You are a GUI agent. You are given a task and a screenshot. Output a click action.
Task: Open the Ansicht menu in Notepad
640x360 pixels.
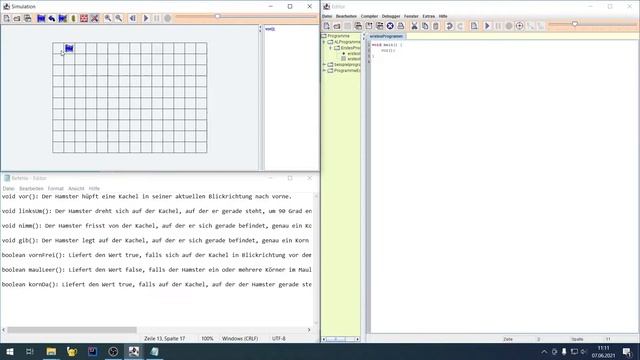pyautogui.click(x=76, y=189)
